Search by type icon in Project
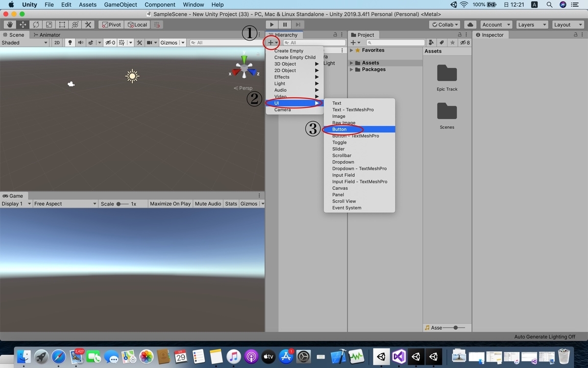 (432, 43)
